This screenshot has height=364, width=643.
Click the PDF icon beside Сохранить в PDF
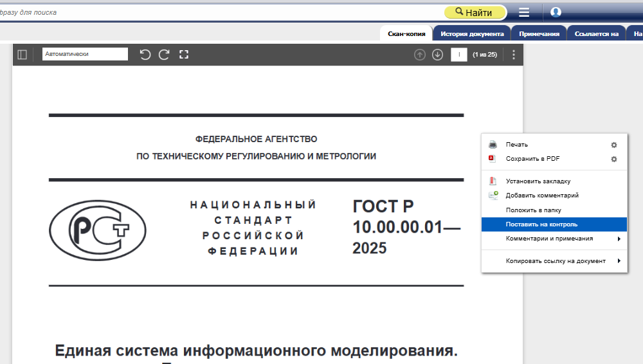pos(492,158)
